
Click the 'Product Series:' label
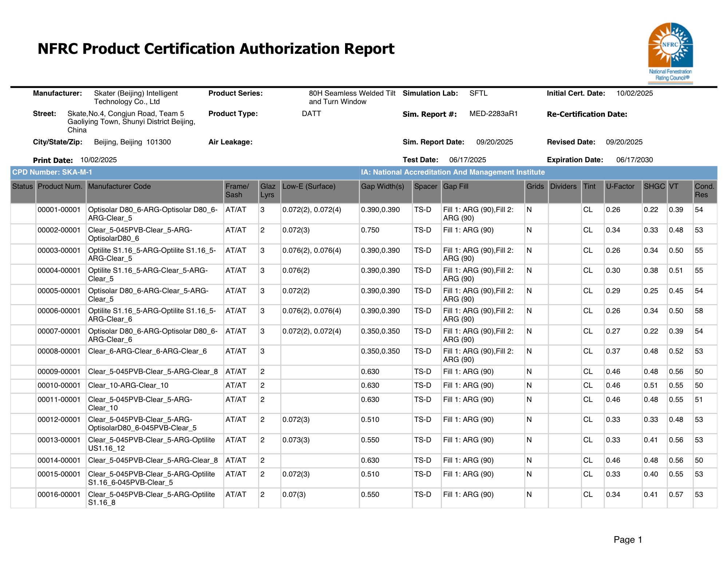point(236,93)
